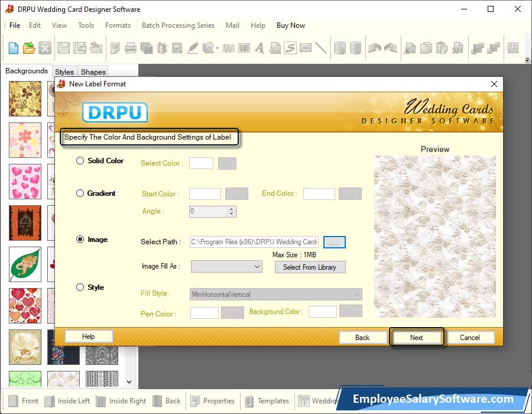Click Templates in bottom bar
Screen dimensions: 532x414
267,401
